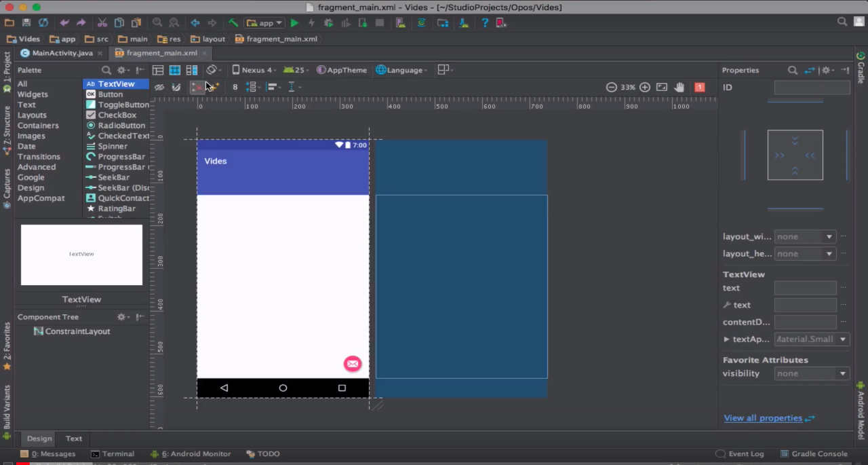Click the ID input field

(x=812, y=88)
